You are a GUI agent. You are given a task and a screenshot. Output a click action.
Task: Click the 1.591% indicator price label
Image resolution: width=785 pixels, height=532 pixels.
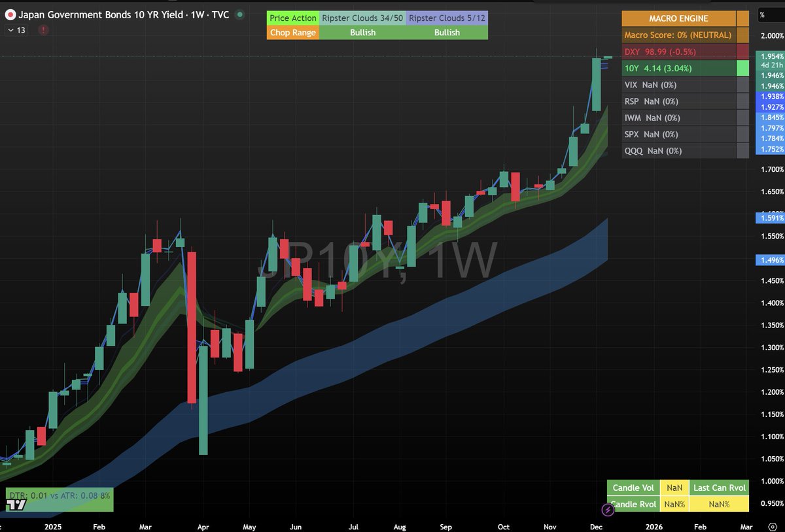click(770, 218)
